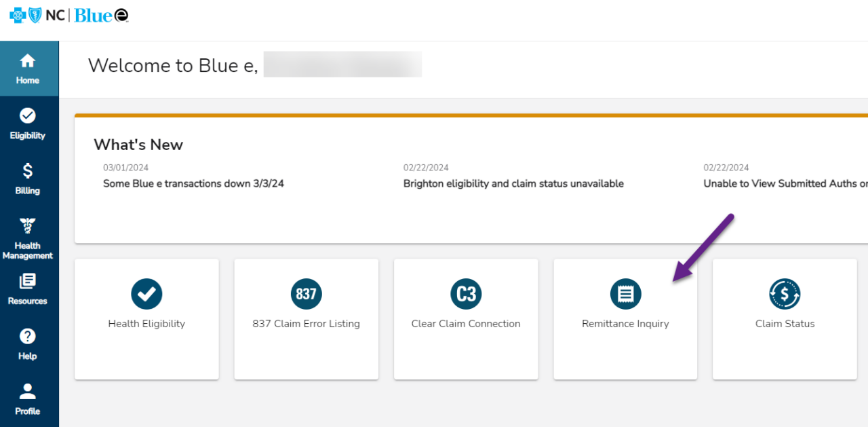The image size is (868, 427).
Task: Click the C3 circle tile icon
Action: [x=466, y=294]
